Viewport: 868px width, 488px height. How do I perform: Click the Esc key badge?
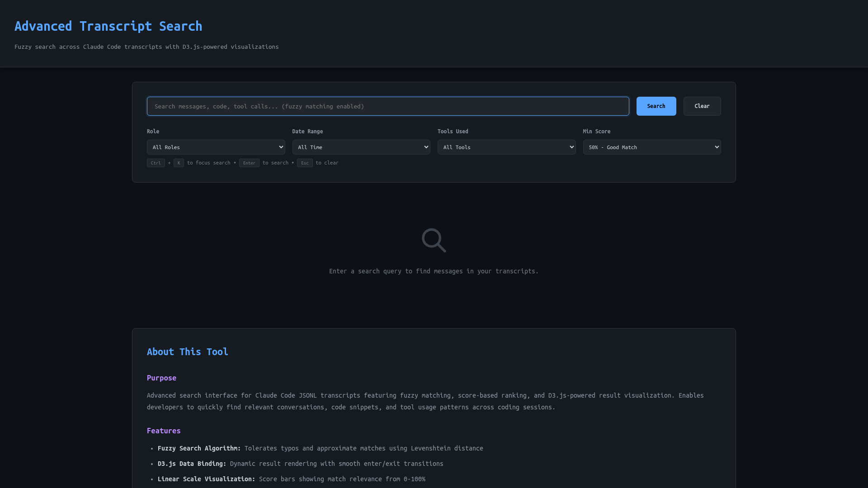[x=305, y=163]
